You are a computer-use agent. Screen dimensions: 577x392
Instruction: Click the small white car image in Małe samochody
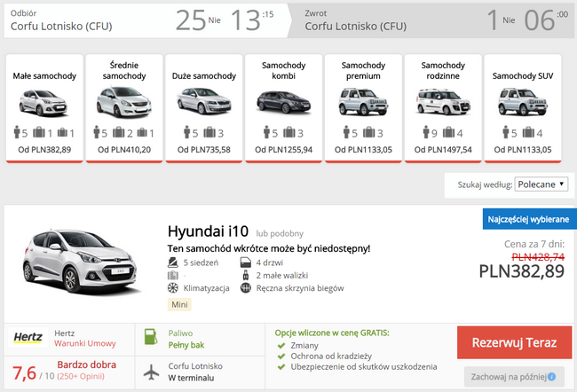(43, 104)
